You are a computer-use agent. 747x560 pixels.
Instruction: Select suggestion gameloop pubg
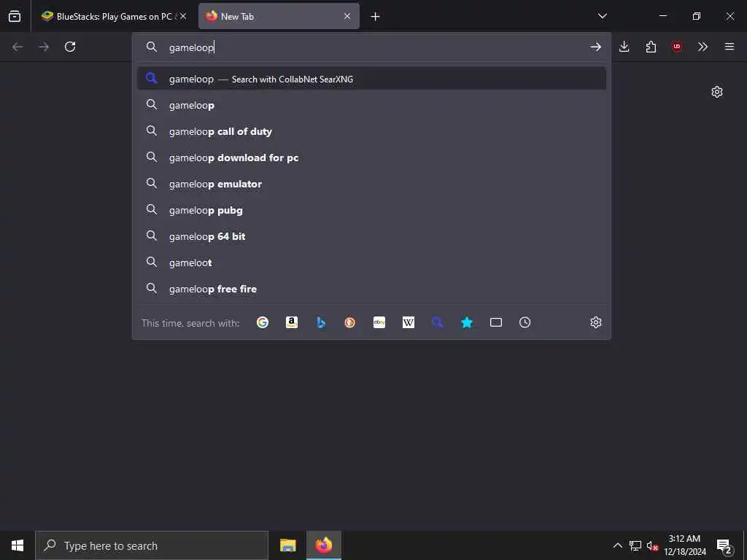[x=371, y=209]
